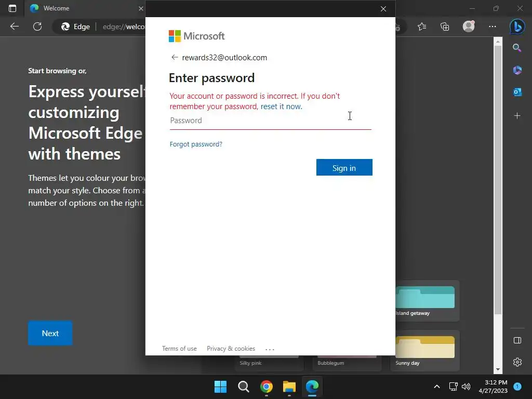Click the scrollbar up arrow
The width and height of the screenshot is (532, 399).
point(498,42)
